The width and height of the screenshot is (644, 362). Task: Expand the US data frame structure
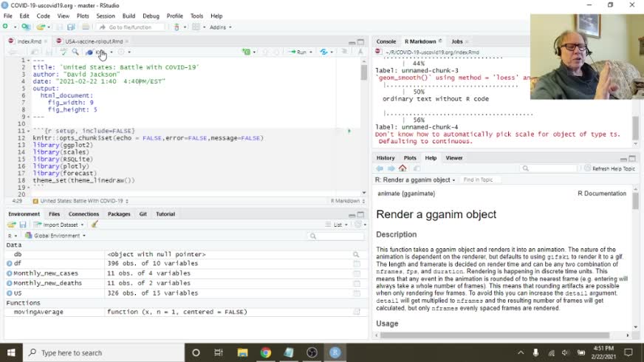[x=9, y=293]
